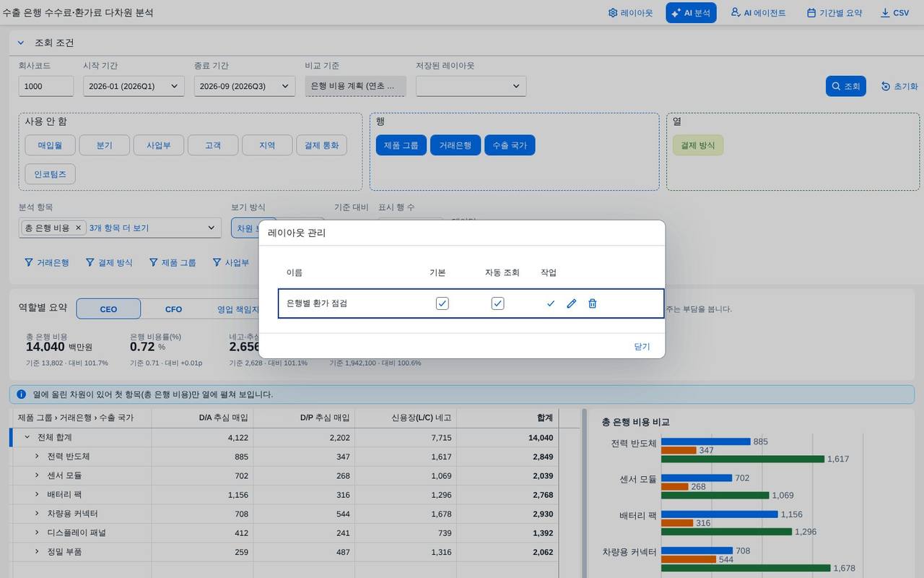
Task: Expand the 센서 모듈 row
Action: [38, 475]
